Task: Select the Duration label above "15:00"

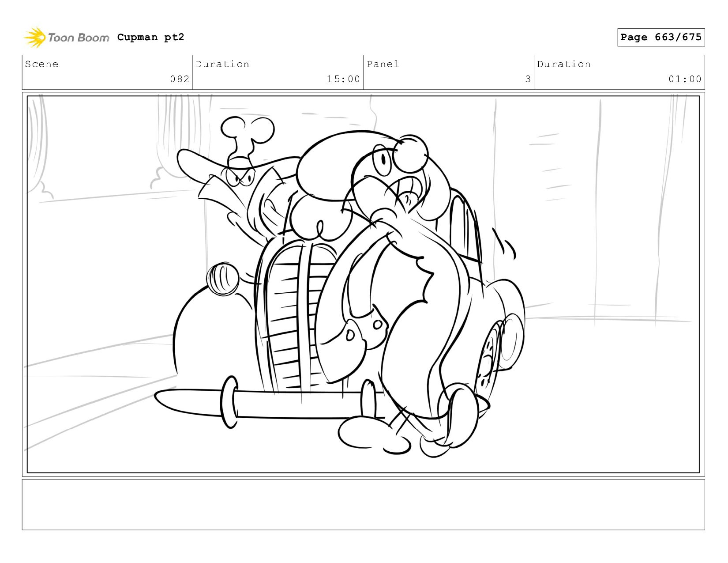Action: click(222, 64)
